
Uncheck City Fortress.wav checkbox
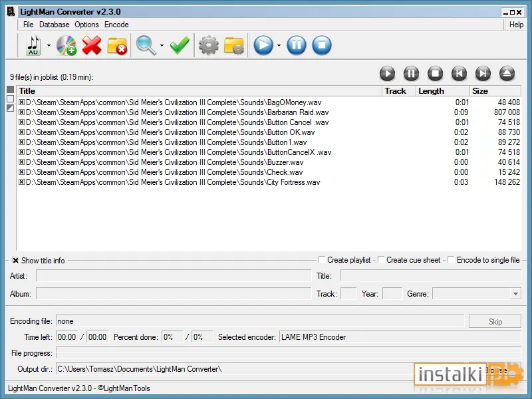point(21,182)
